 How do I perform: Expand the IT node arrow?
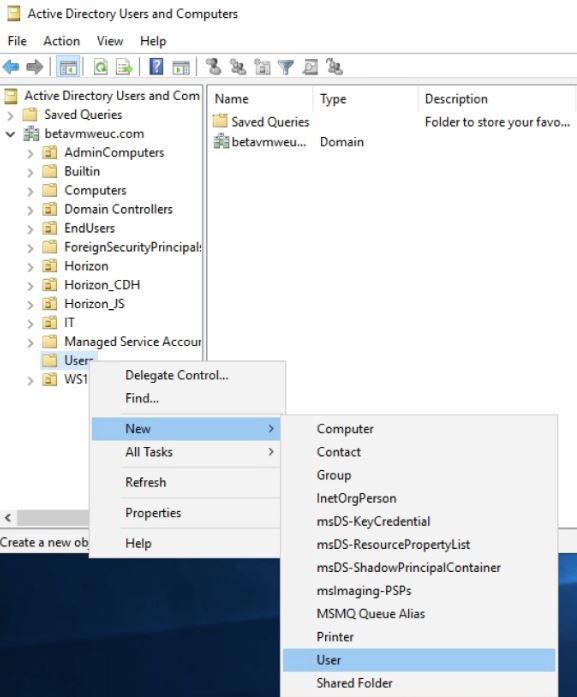coord(30,323)
